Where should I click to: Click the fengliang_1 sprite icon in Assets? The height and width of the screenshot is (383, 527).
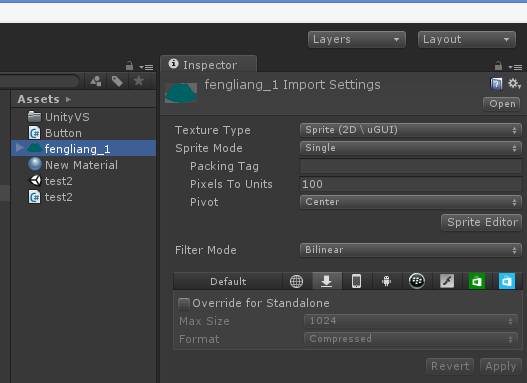click(35, 148)
